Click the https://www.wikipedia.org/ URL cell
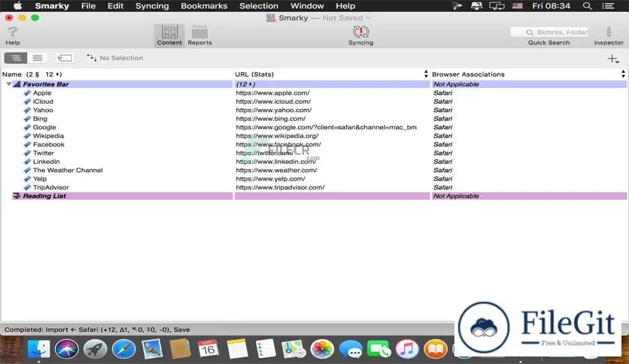Image resolution: width=629 pixels, height=364 pixels. tap(277, 136)
